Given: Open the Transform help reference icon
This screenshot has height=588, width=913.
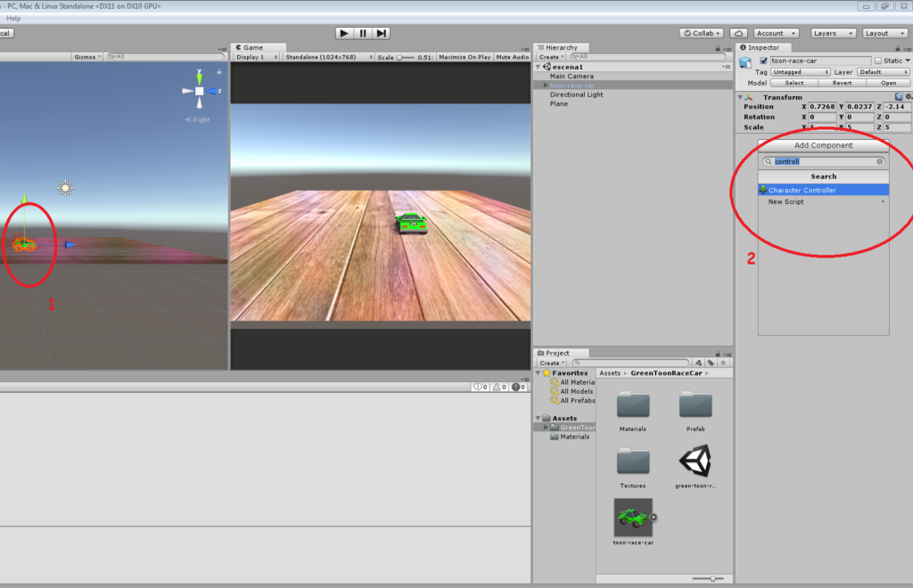Looking at the screenshot, I should click(899, 96).
